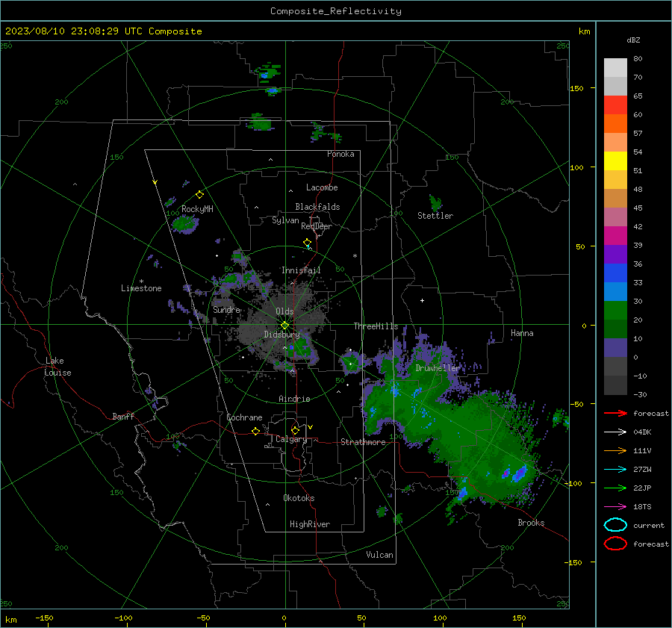Click the orange 111V arrow in legend

(x=615, y=450)
